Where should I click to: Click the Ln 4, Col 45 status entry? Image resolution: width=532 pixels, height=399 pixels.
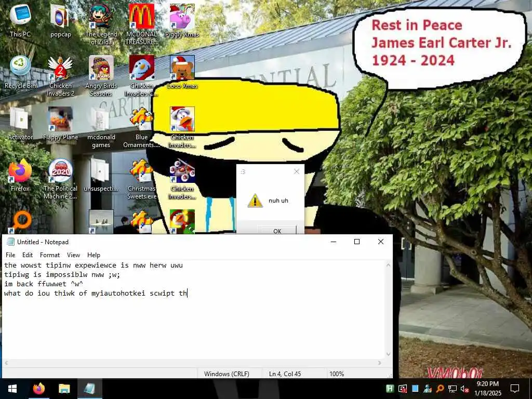click(x=285, y=374)
